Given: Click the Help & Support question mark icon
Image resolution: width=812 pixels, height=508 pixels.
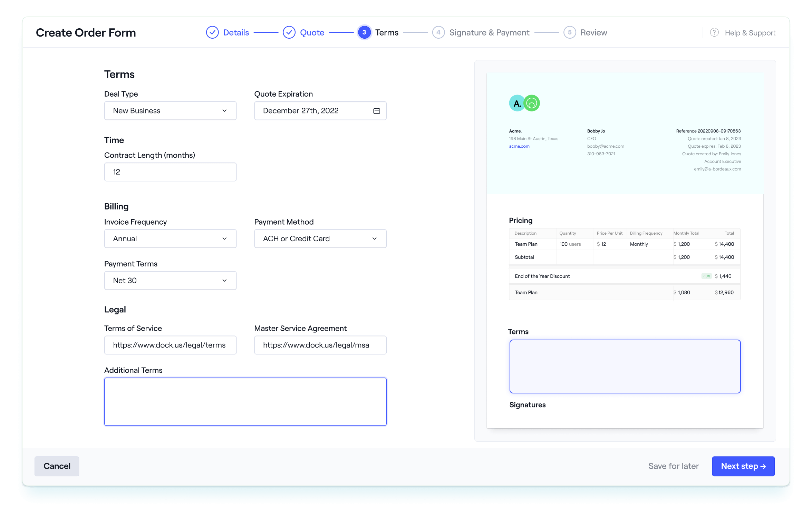Looking at the screenshot, I should (x=714, y=32).
